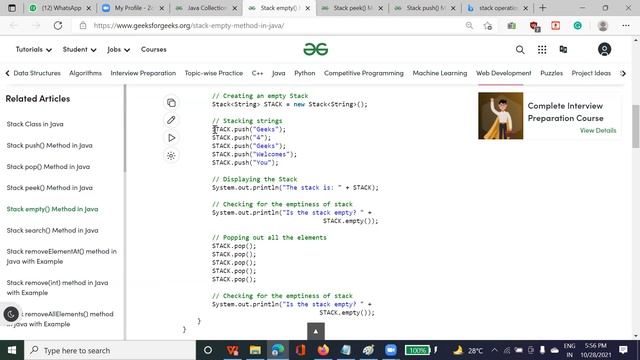Toggle dark mode with the moon button
Viewport: 640px width, 360px height.
coord(11,314)
